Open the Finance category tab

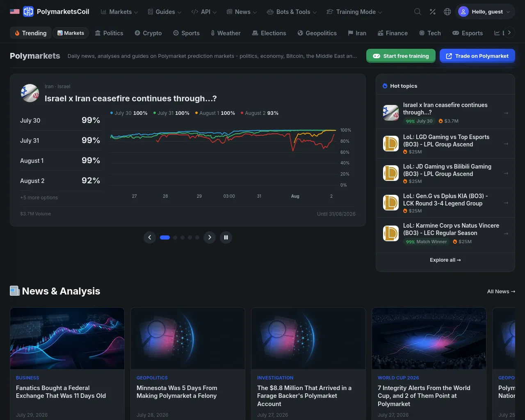tap(393, 33)
